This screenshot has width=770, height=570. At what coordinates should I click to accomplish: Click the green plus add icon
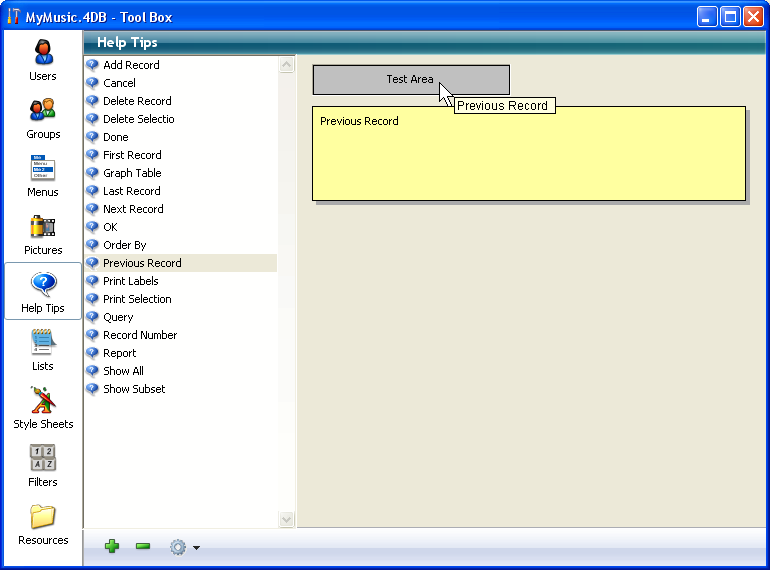click(112, 547)
